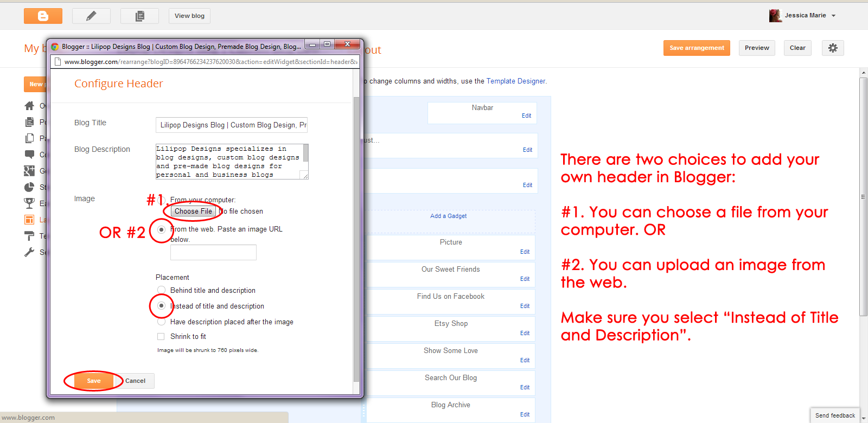
Task: Click Edit on Blog Archive gadget
Action: (x=525, y=414)
